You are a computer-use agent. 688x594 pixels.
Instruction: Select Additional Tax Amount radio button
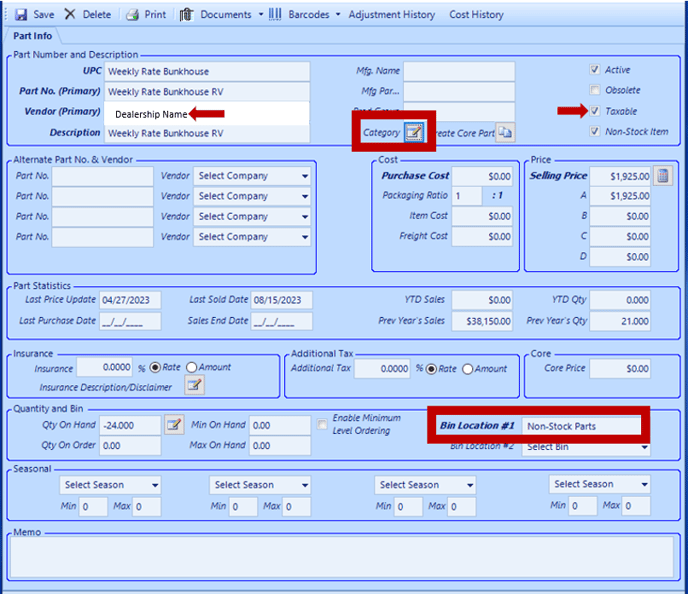467,369
